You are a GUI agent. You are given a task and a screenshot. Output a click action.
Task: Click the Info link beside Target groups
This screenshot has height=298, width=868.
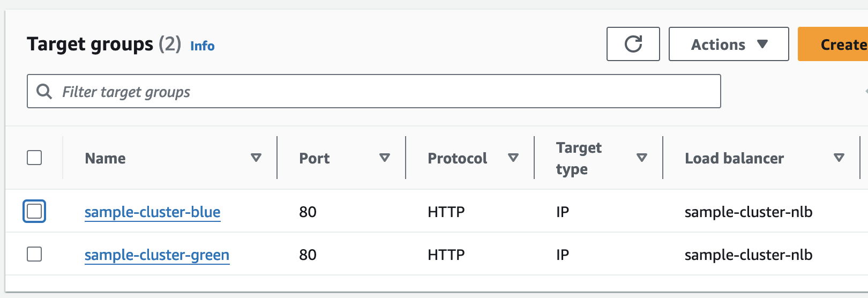tap(202, 46)
